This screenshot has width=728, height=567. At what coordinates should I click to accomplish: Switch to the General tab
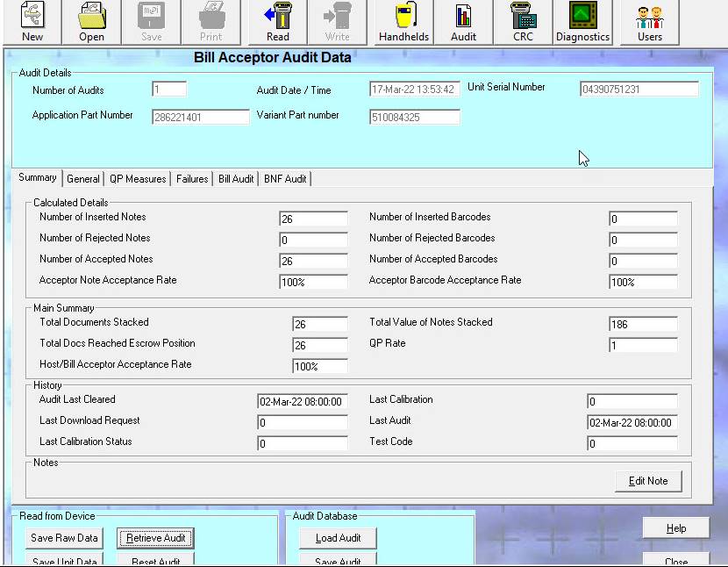83,179
